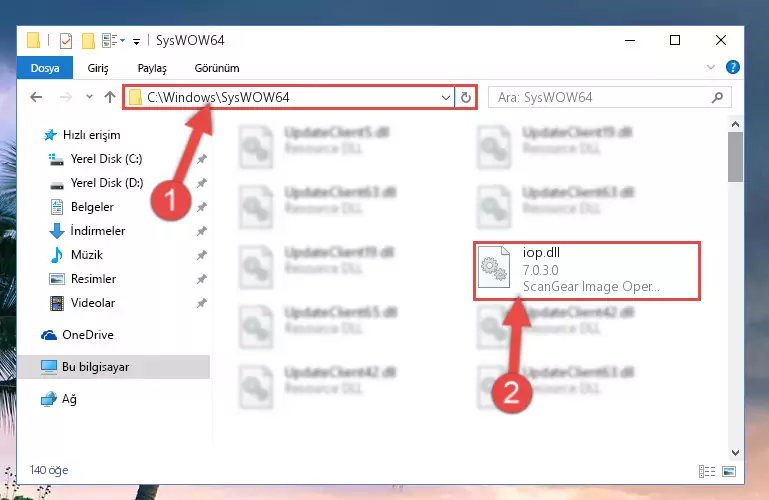Go back with the left arrow
Screen dimensions: 769x500
point(36,97)
